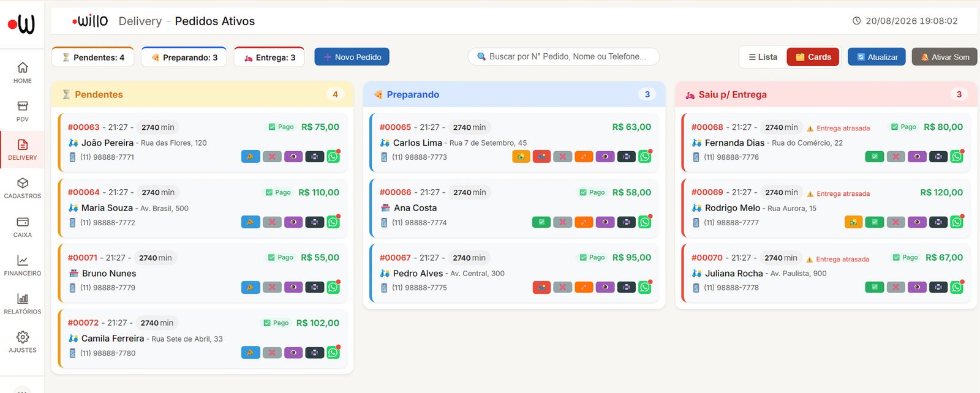Dispatch Carlos Lima's order with scooter icon
Screen dimensions: 980x393
pos(541,157)
